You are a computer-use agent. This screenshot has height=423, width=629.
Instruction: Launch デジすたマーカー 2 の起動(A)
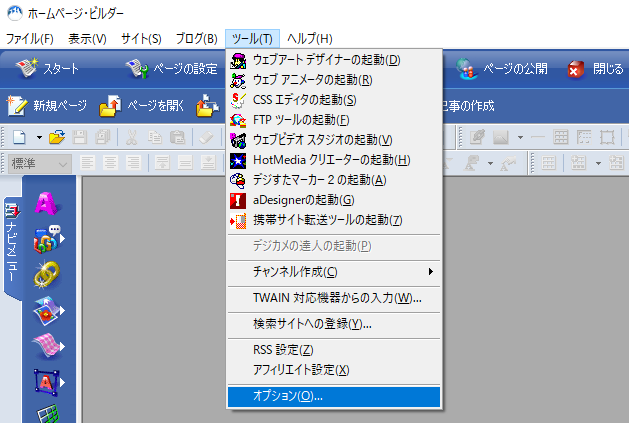coord(334,180)
